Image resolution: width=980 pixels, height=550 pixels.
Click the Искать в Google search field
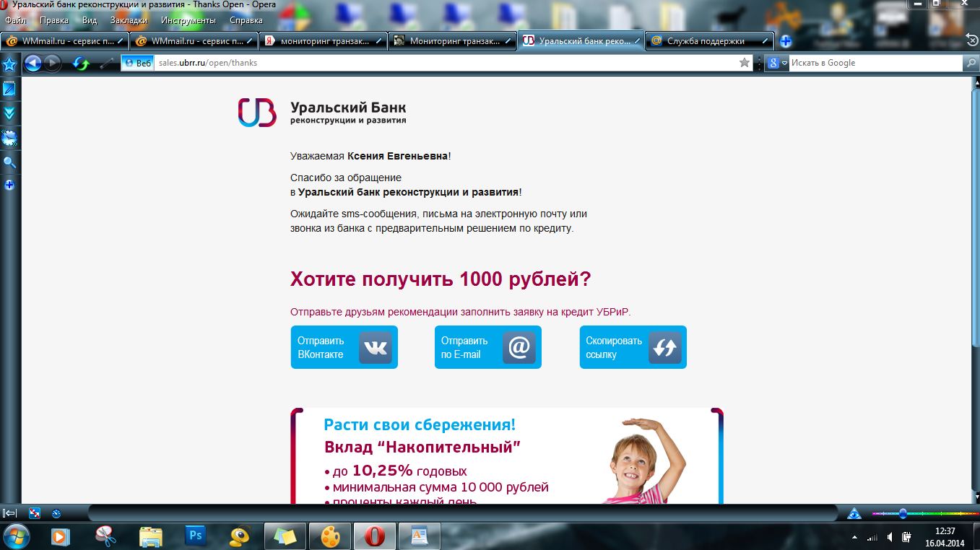pos(876,63)
